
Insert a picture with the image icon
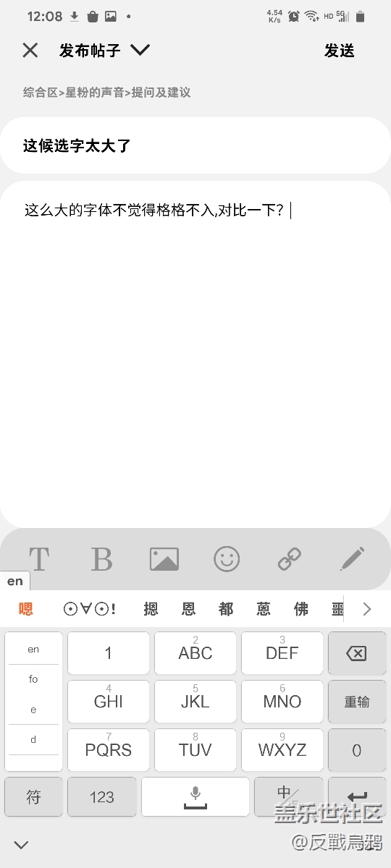click(164, 559)
